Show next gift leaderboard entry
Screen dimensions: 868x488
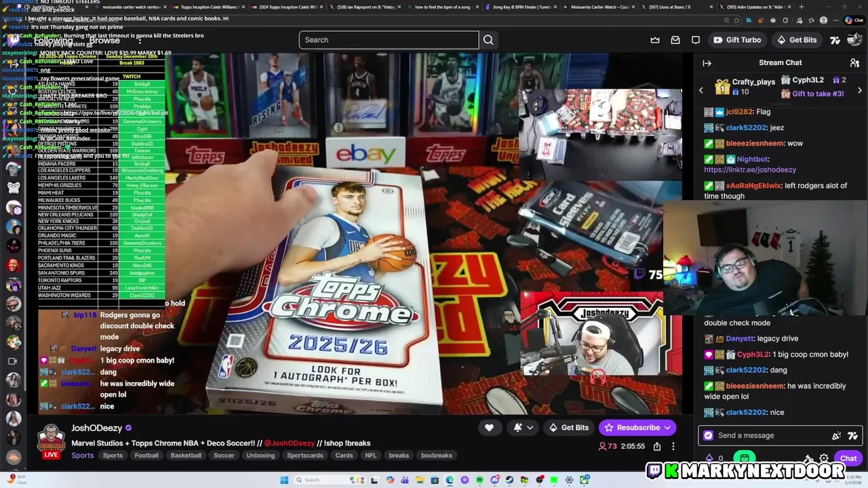click(860, 90)
